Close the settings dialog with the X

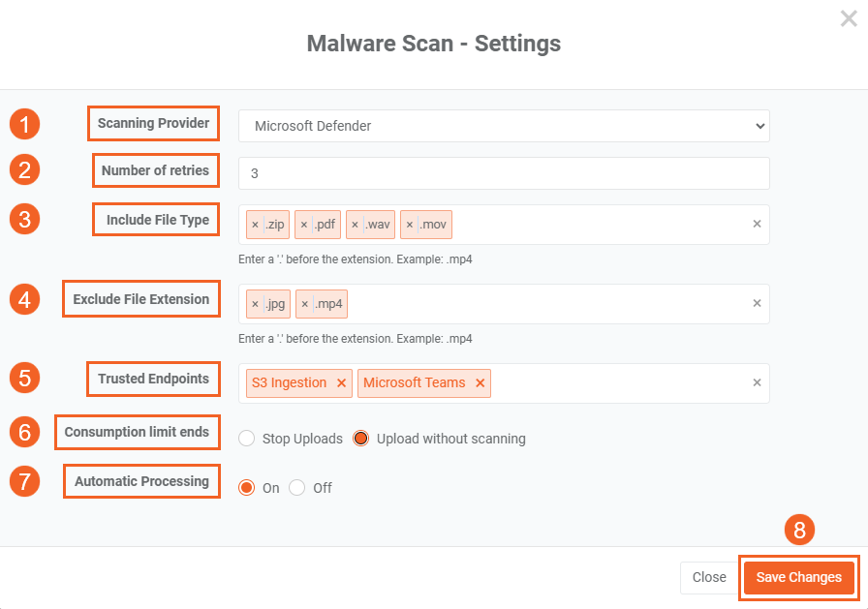click(x=849, y=18)
